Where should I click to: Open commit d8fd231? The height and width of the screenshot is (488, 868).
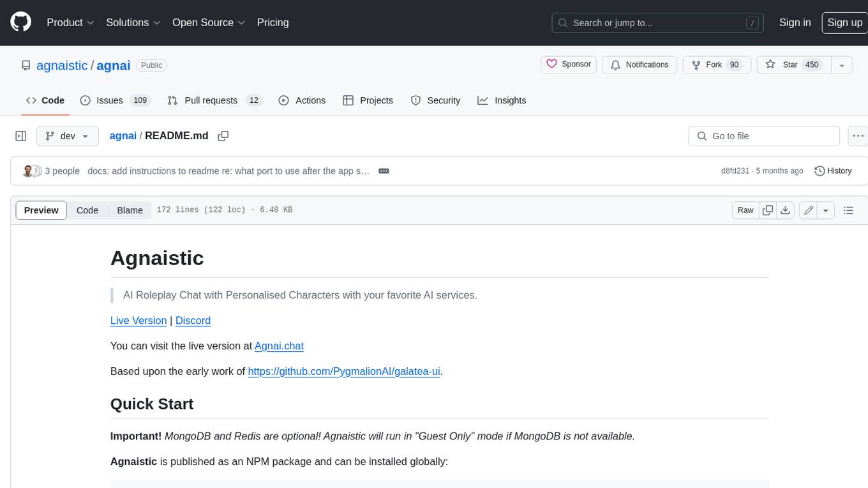click(735, 171)
